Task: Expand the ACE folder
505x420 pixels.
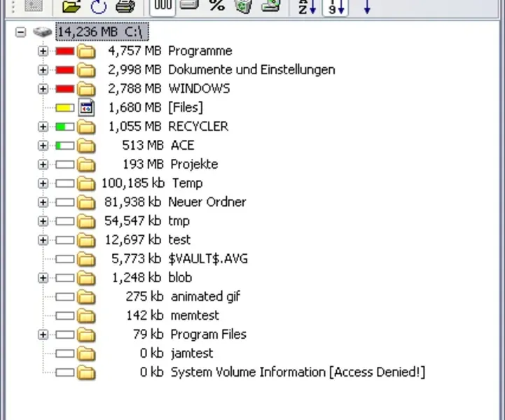Action: click(x=43, y=146)
